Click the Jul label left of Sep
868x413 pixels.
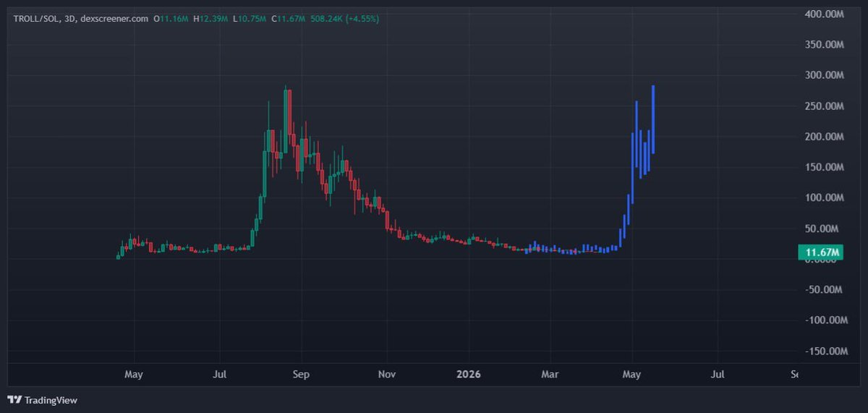click(220, 375)
